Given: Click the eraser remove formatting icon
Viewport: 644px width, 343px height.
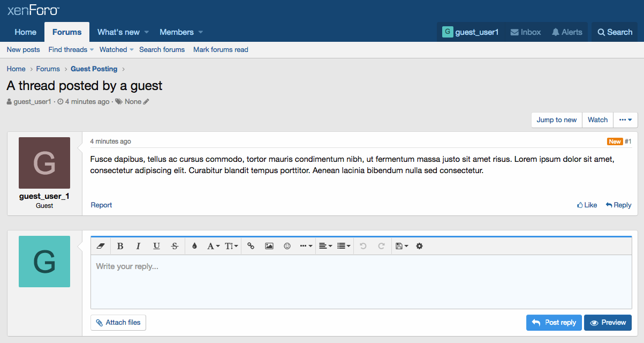Looking at the screenshot, I should click(100, 246).
